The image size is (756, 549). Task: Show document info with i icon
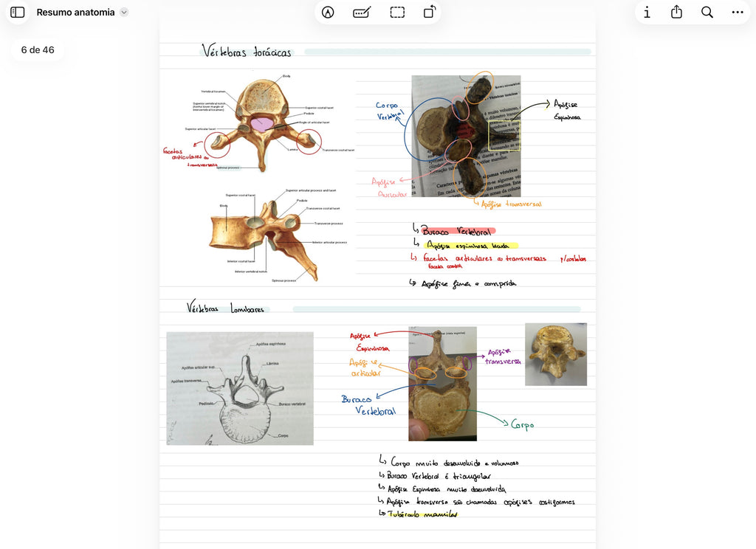pos(647,12)
